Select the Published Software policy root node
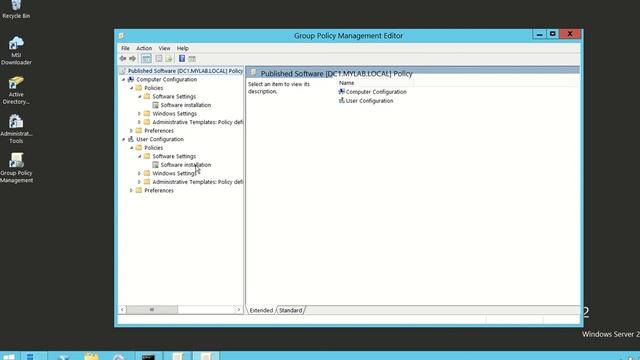The height and width of the screenshot is (360, 640). point(185,71)
